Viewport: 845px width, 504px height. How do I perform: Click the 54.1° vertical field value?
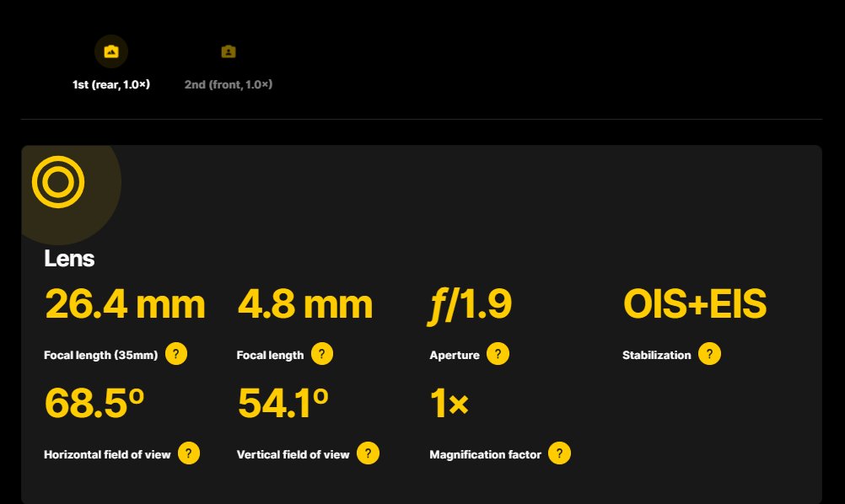click(x=283, y=404)
